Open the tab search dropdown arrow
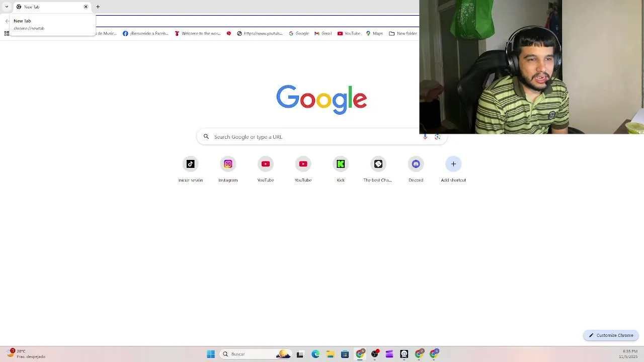 tap(7, 7)
